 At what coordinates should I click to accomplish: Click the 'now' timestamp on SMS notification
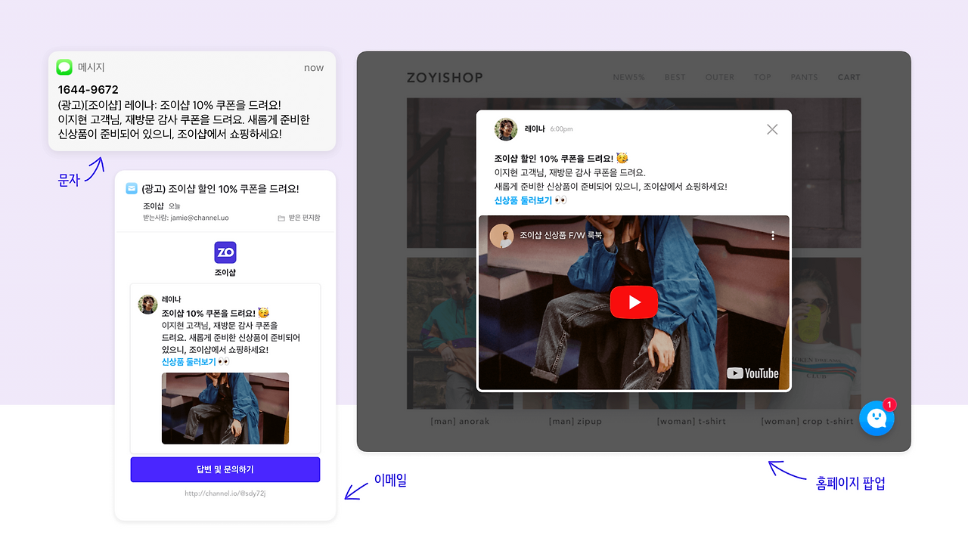coord(314,67)
